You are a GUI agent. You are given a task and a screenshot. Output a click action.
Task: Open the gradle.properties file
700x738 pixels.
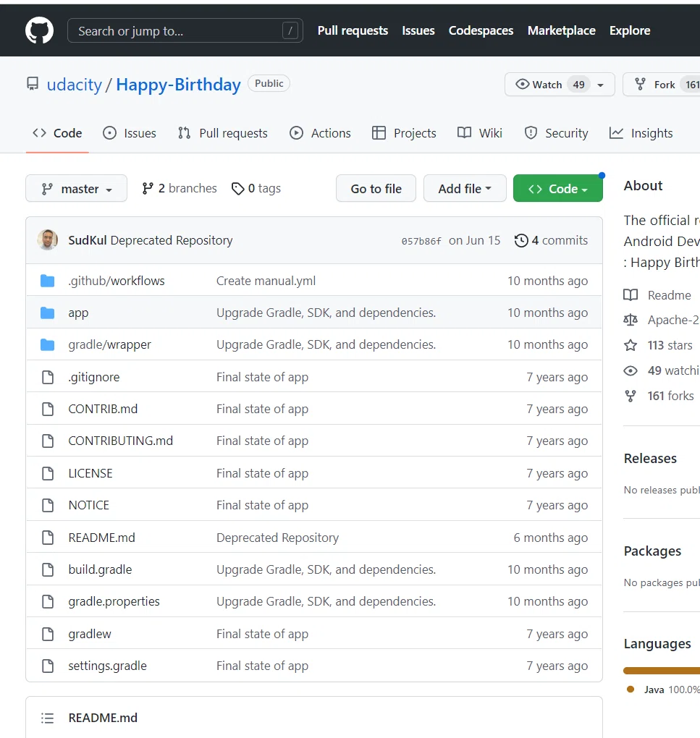(114, 601)
